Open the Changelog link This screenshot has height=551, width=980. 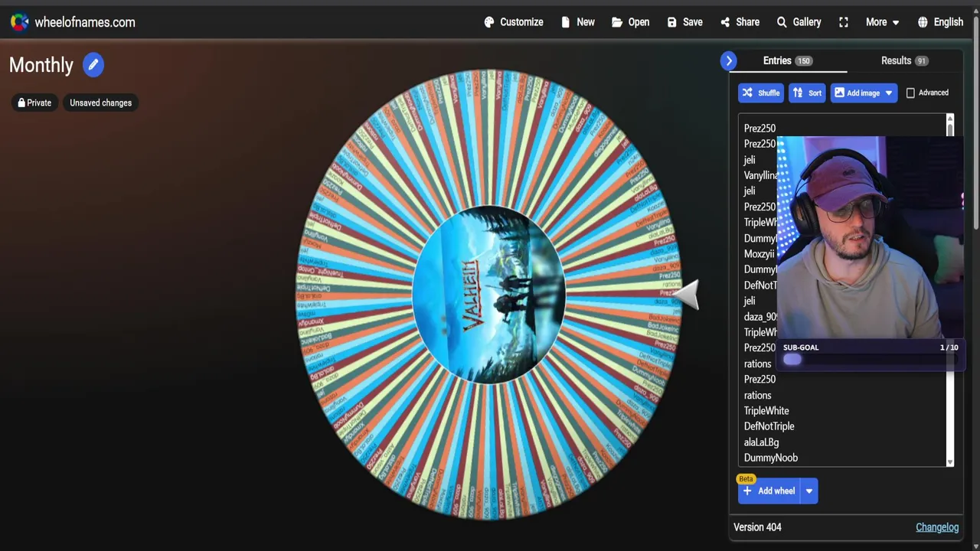(937, 527)
